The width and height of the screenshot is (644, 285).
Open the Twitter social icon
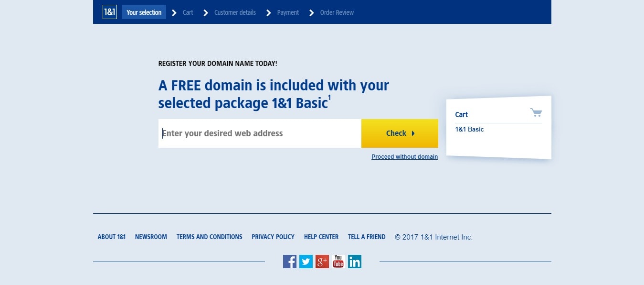[x=306, y=262]
